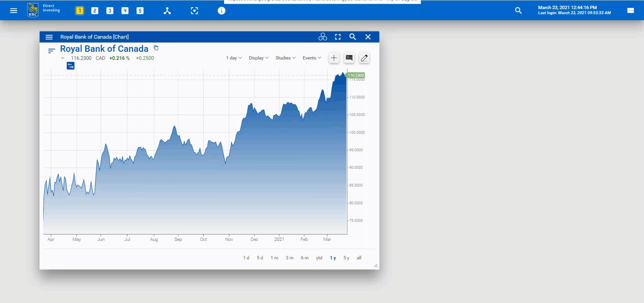Click the plus crosshair button on chart toolbar

pos(334,58)
